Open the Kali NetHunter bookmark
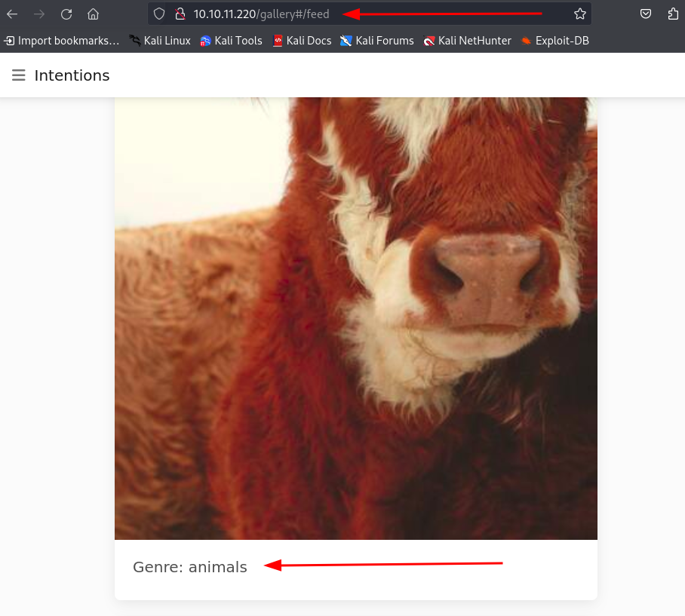The image size is (685, 616). pos(468,41)
